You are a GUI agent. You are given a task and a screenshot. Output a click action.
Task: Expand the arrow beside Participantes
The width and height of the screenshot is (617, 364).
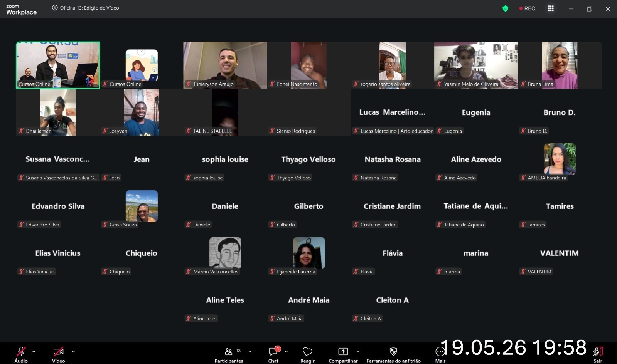[250, 351]
